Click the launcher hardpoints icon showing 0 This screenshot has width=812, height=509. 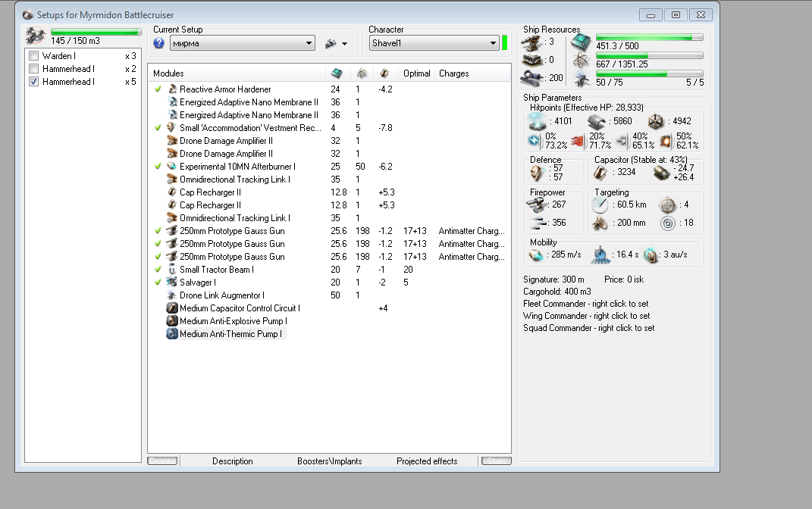[x=531, y=60]
